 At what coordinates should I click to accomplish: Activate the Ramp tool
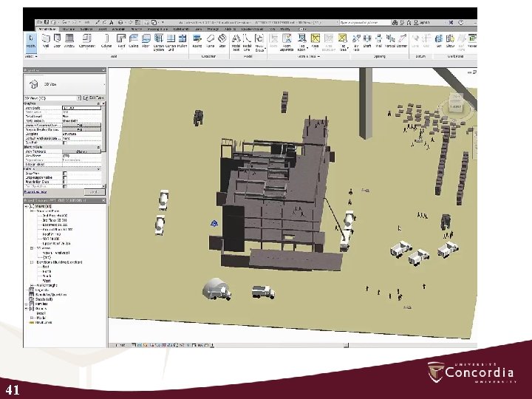pyautogui.click(x=211, y=41)
